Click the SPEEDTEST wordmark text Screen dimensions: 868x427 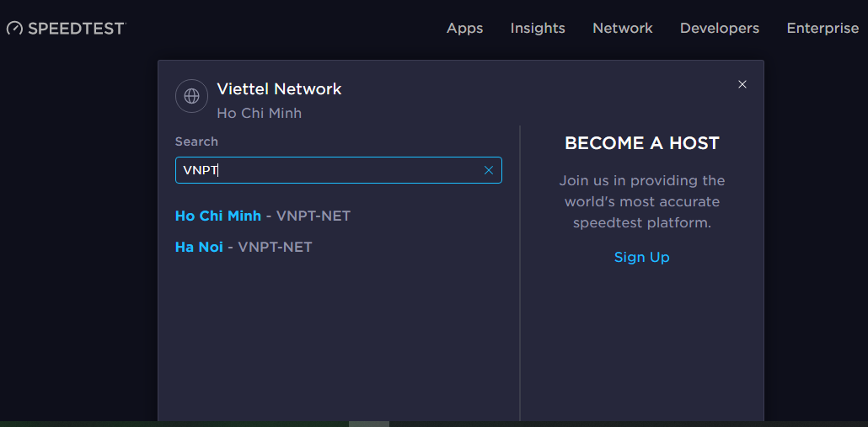tap(76, 29)
